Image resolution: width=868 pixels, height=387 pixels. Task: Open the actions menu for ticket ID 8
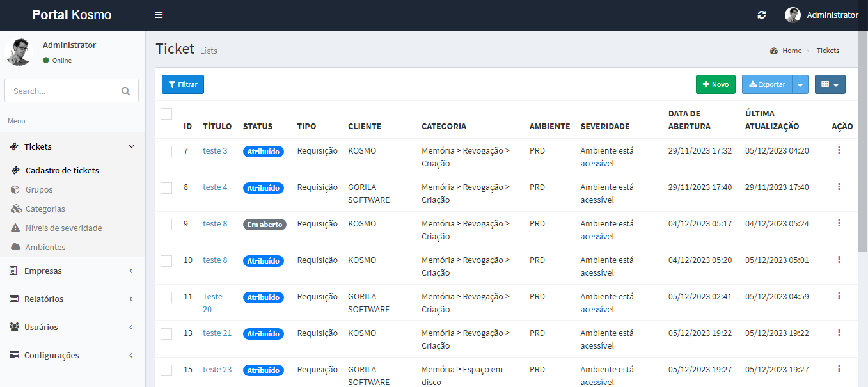(x=839, y=187)
